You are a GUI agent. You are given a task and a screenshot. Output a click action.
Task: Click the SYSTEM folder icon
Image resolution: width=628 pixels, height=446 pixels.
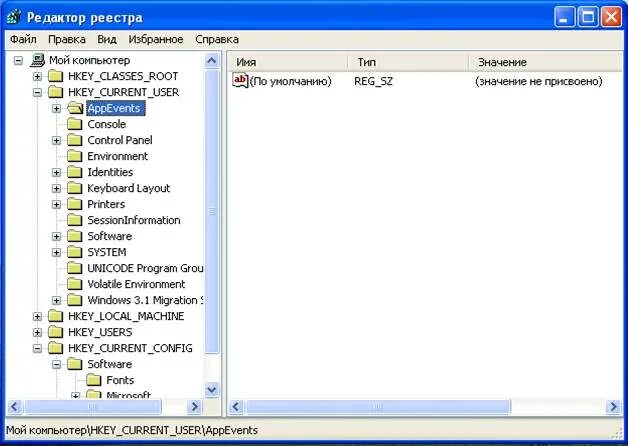coord(74,252)
